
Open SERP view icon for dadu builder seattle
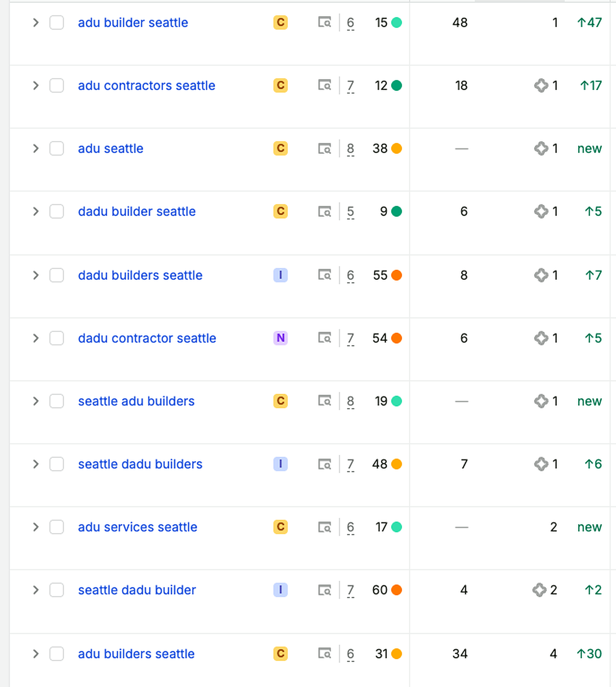point(325,211)
